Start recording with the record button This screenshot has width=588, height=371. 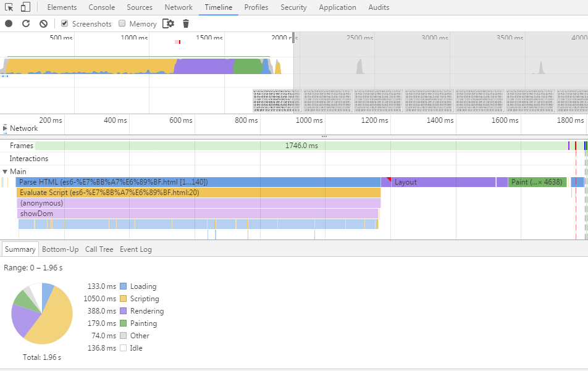click(9, 23)
